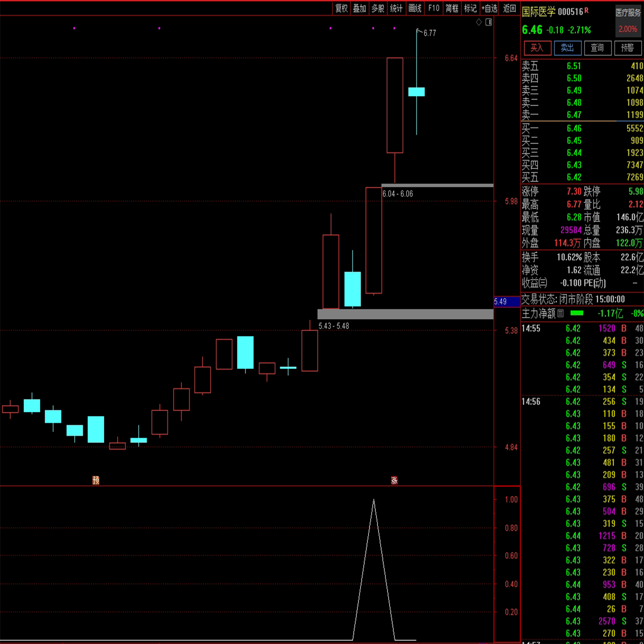644x644 pixels.
Task: Click the diamond marker icon above the chart
Action: (479, 22)
